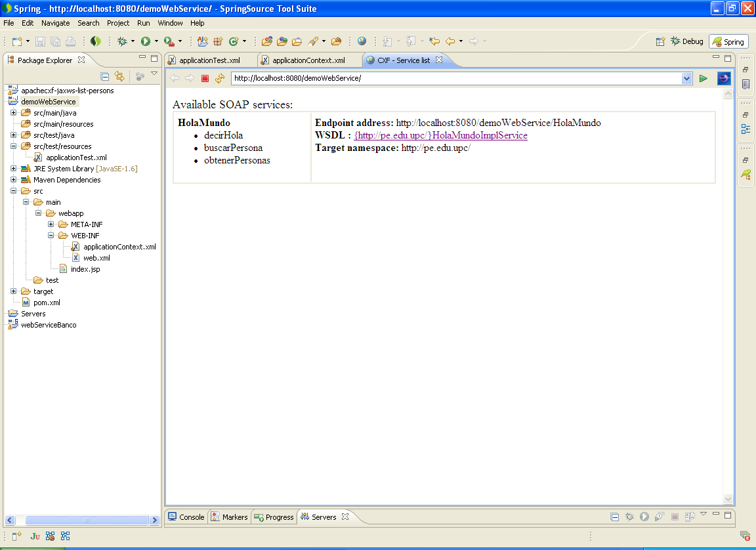Click the New Java Class green C icon
756x550 pixels.
click(x=234, y=41)
